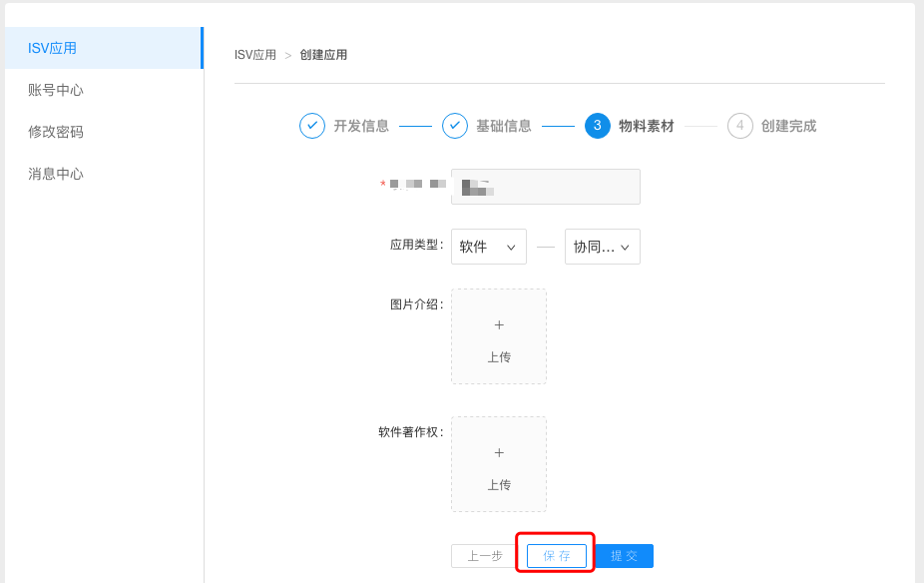
Task: Open 消息中心 in the sidebar
Action: coord(56,174)
